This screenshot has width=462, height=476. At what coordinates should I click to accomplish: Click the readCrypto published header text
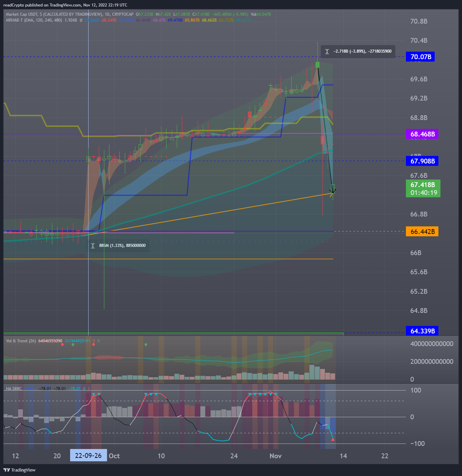65,5
